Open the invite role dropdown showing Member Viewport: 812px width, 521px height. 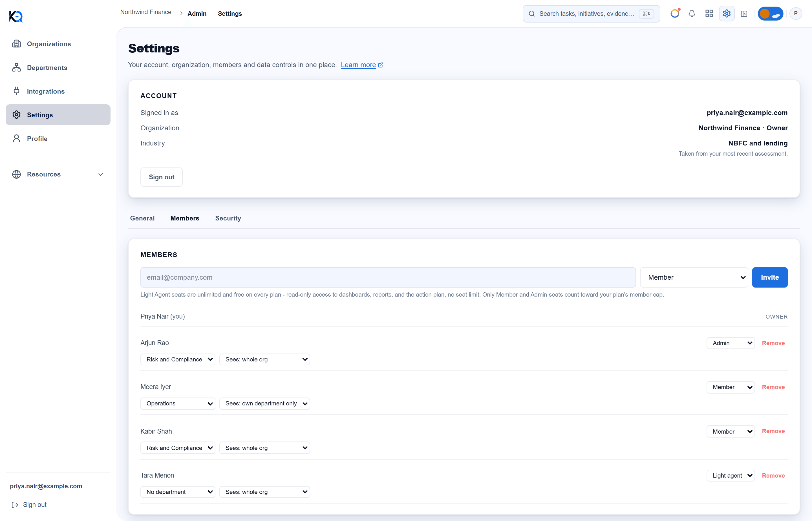coord(694,277)
